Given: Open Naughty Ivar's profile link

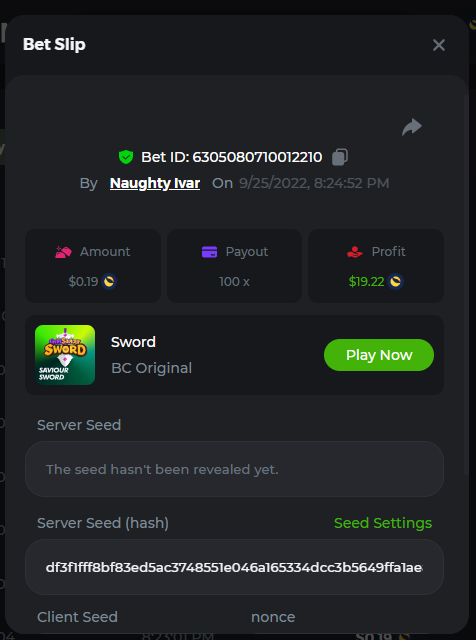Looking at the screenshot, I should pyautogui.click(x=155, y=183).
